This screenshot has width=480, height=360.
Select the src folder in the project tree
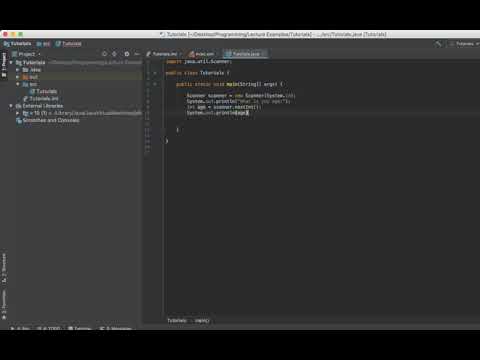click(30, 84)
